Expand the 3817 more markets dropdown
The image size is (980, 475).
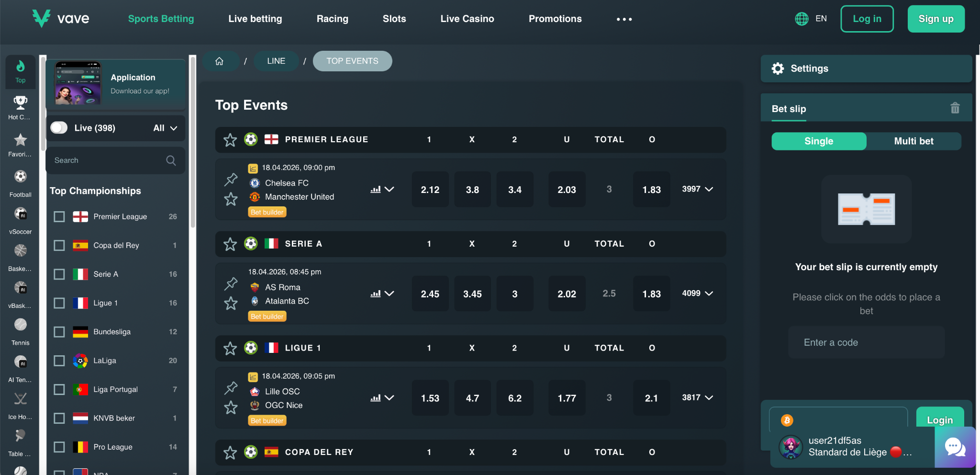(698, 397)
